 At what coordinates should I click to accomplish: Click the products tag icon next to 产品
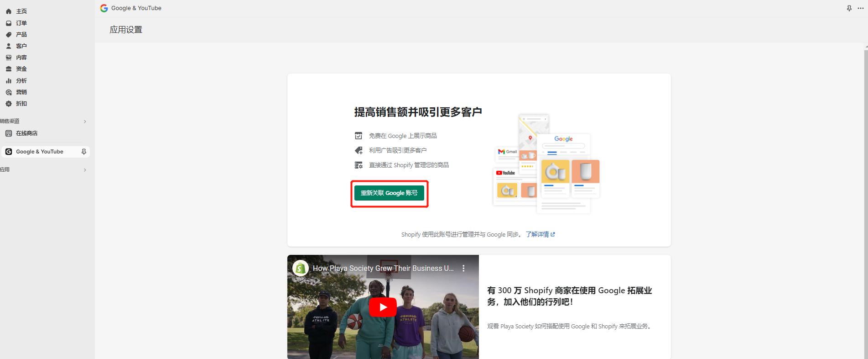click(9, 35)
